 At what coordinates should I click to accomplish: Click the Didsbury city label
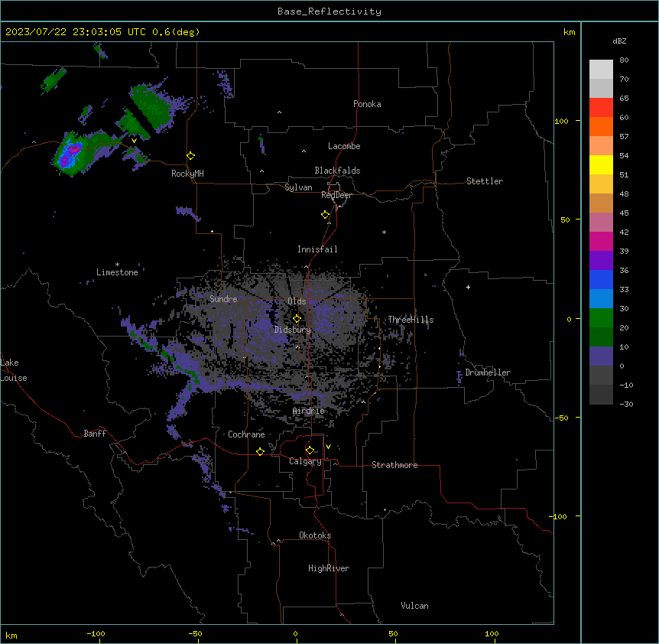pyautogui.click(x=293, y=330)
